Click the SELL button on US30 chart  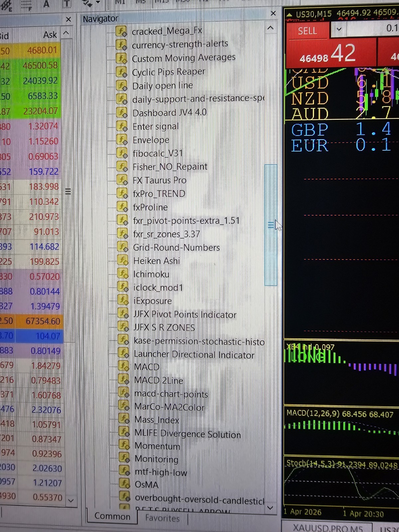tap(308, 31)
